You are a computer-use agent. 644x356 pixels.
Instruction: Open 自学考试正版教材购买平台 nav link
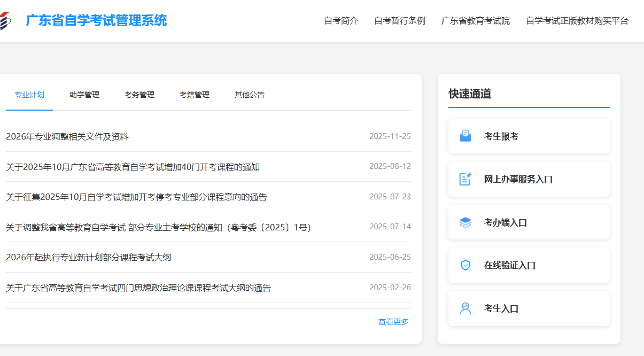click(577, 21)
